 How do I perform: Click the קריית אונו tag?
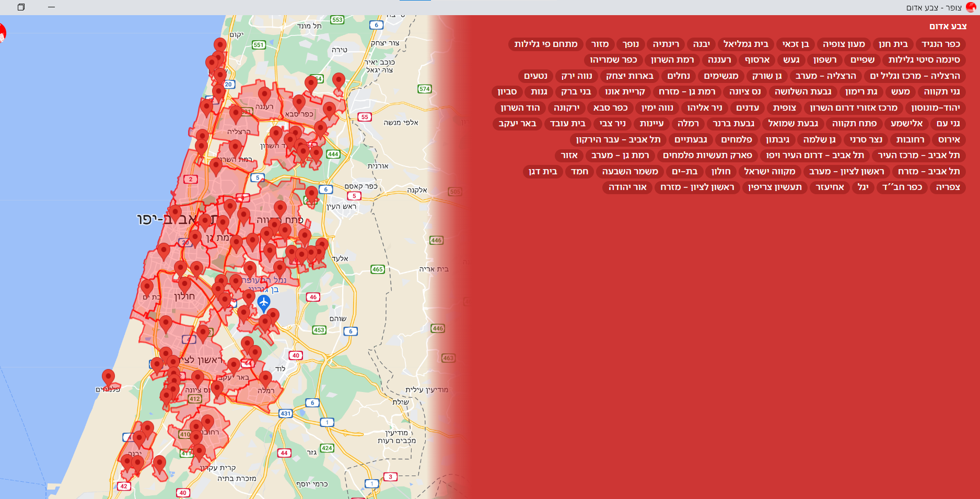625,92
